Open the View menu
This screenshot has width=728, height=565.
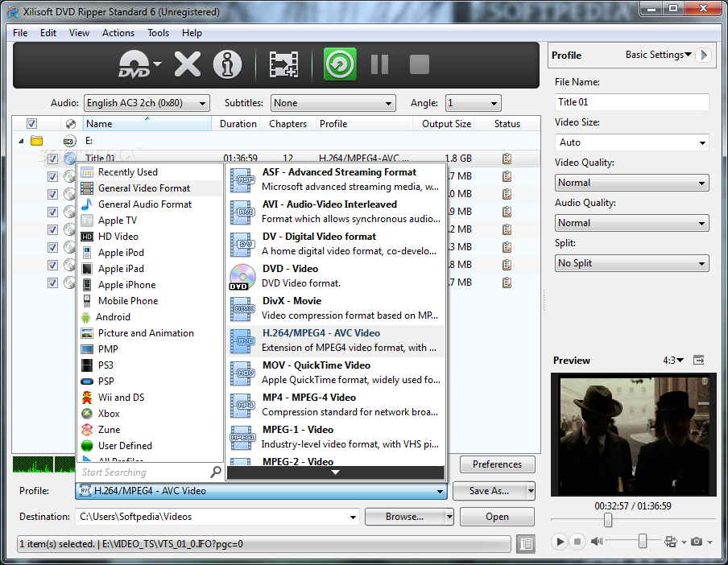point(79,33)
